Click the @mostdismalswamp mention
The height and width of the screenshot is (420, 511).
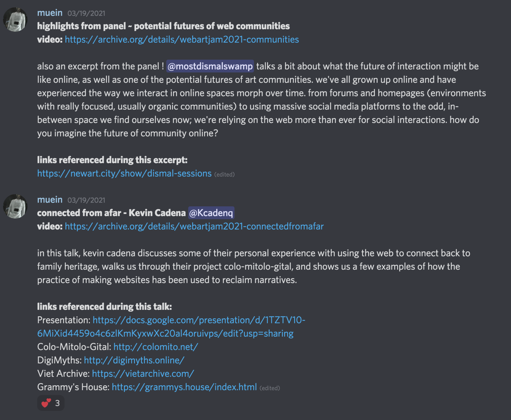210,66
